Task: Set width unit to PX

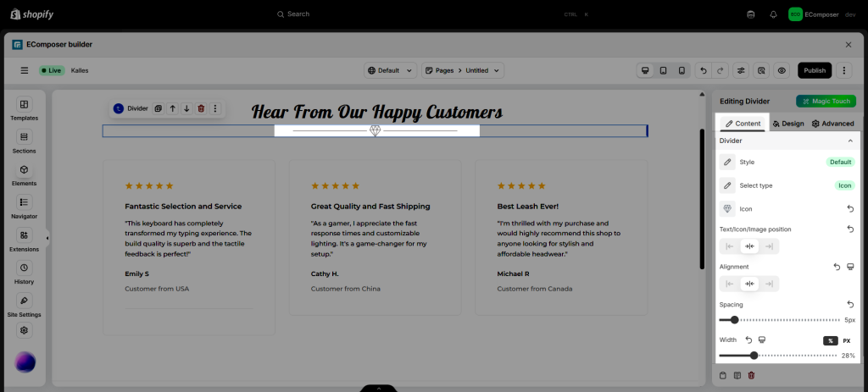Action: pos(846,340)
